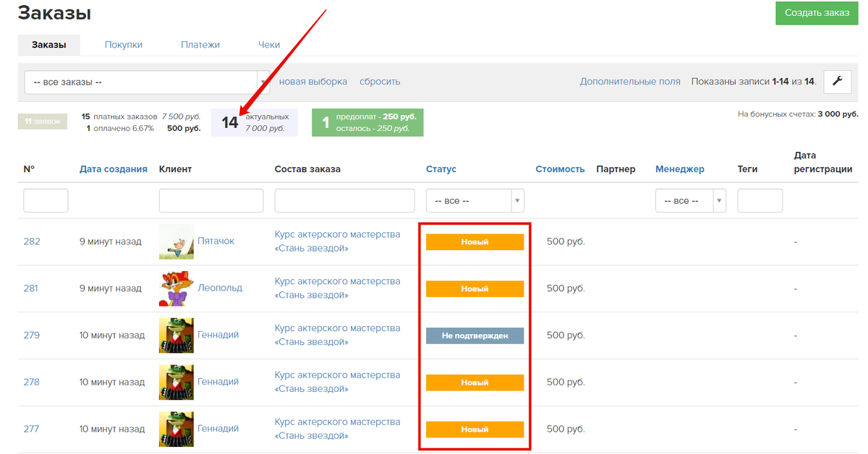Expand the '-- все заказы --' selection dropdown
The width and height of the screenshot is (868, 454).
148,82
